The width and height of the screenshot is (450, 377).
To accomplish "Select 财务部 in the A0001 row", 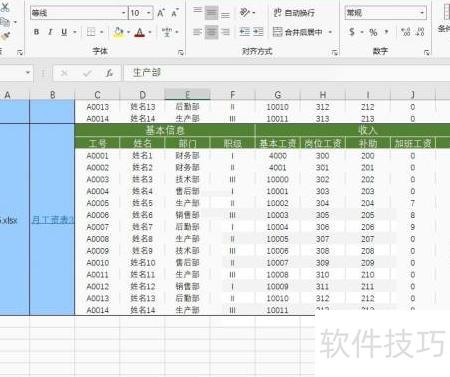I will click(187, 155).
